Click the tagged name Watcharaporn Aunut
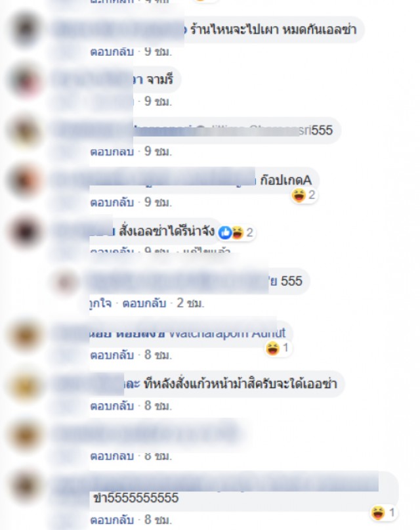The width and height of the screenshot is (420, 530). [x=227, y=333]
